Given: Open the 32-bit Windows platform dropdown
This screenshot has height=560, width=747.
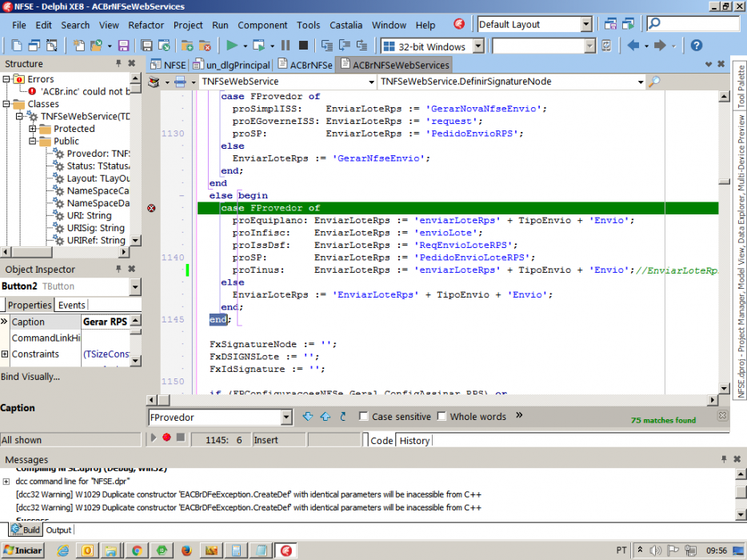Looking at the screenshot, I should pos(478,46).
